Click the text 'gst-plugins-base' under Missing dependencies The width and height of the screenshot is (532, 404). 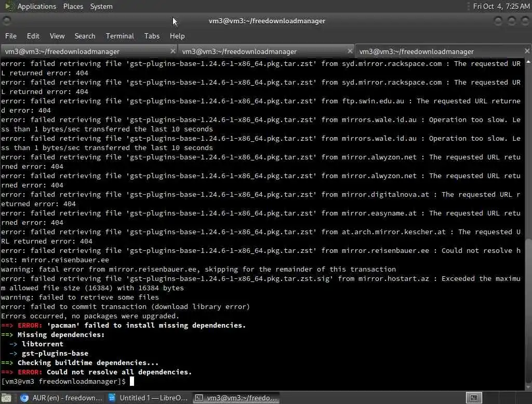[x=55, y=353]
